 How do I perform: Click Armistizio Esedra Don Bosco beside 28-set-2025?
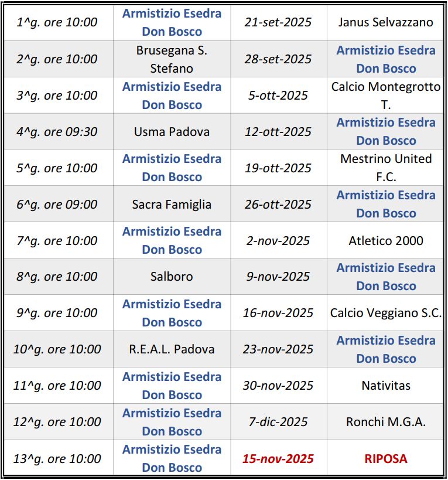(386, 59)
